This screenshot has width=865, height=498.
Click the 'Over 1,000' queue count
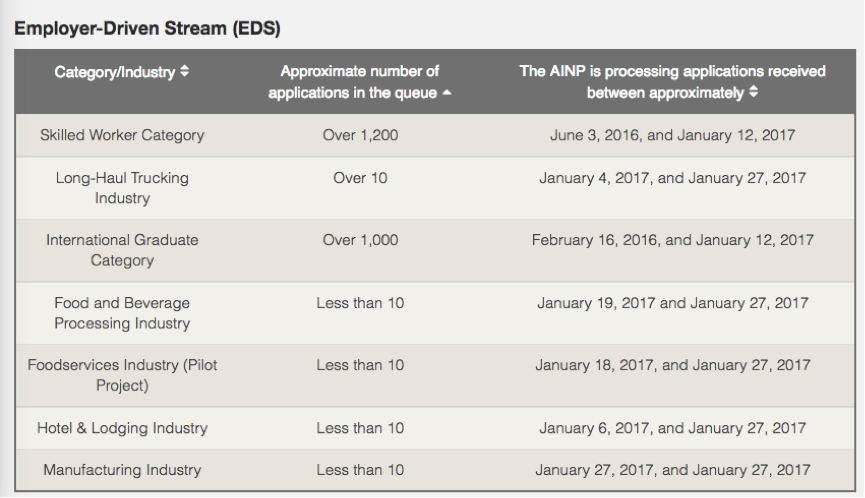360,240
